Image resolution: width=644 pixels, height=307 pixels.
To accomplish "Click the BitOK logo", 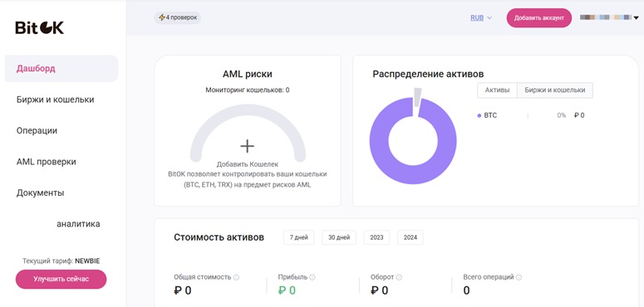I will point(40,28).
